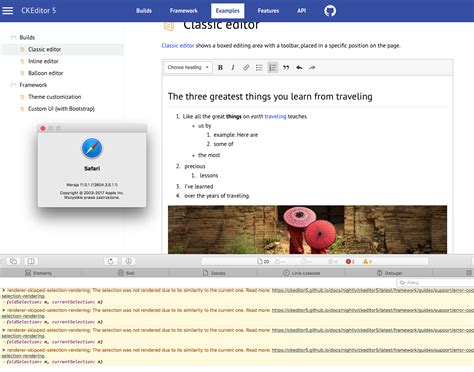Expand the last console warning entry
Screen dimensions: 474x372
(x=4, y=350)
